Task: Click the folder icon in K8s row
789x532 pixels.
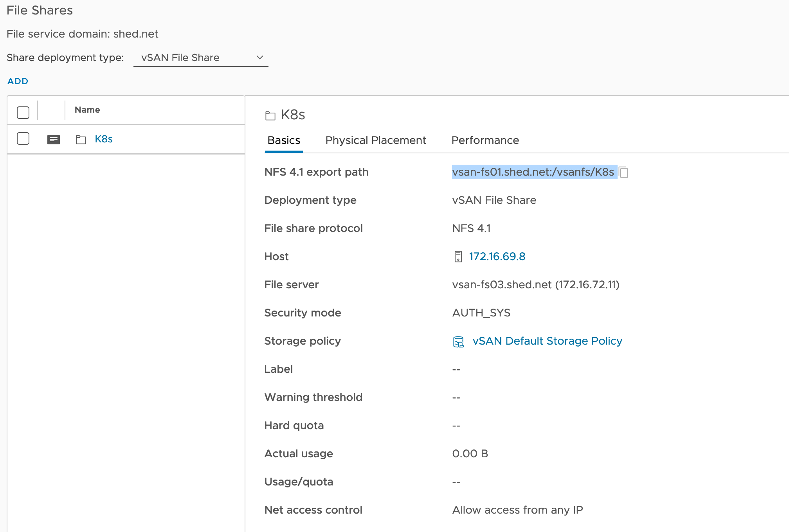Action: 81,139
